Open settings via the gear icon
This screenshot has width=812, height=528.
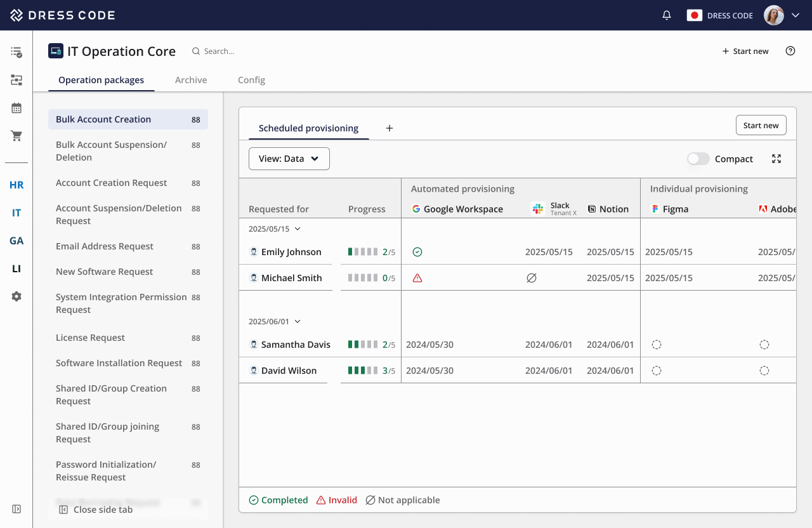point(16,296)
